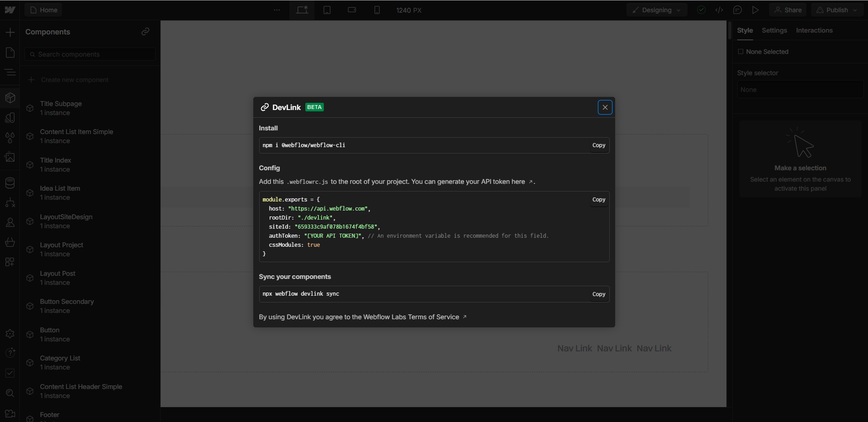Switch canvas to tablet breakpoint
Image resolution: width=868 pixels, height=422 pixels.
pyautogui.click(x=327, y=10)
